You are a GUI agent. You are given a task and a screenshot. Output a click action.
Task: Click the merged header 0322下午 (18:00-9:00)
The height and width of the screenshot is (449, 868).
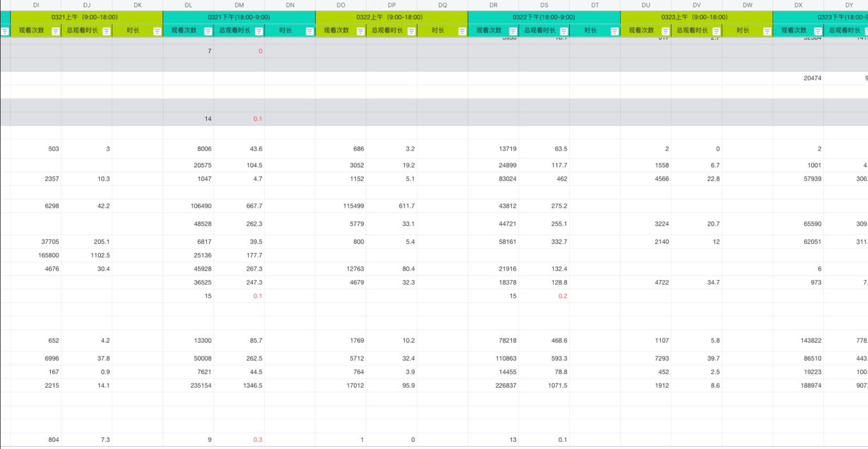tap(544, 17)
